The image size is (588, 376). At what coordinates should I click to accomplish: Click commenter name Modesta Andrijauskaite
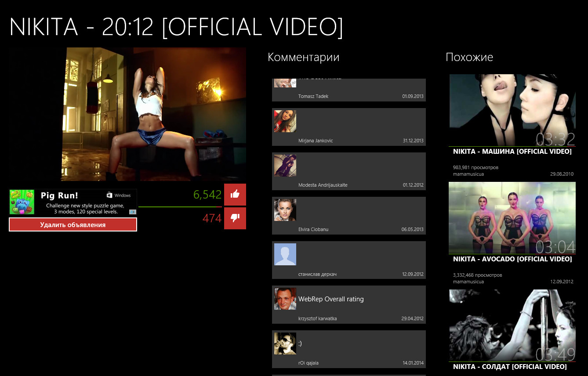pyautogui.click(x=323, y=185)
